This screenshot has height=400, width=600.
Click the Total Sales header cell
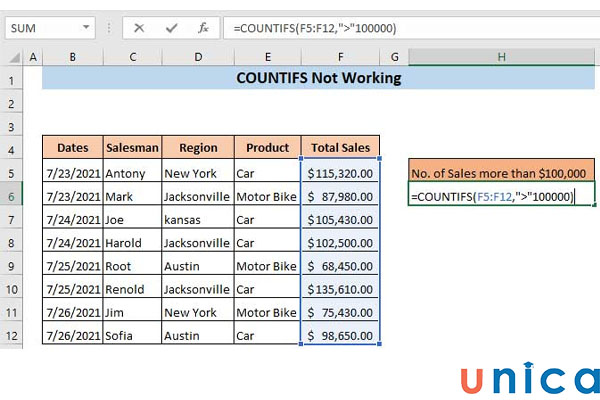point(339,147)
